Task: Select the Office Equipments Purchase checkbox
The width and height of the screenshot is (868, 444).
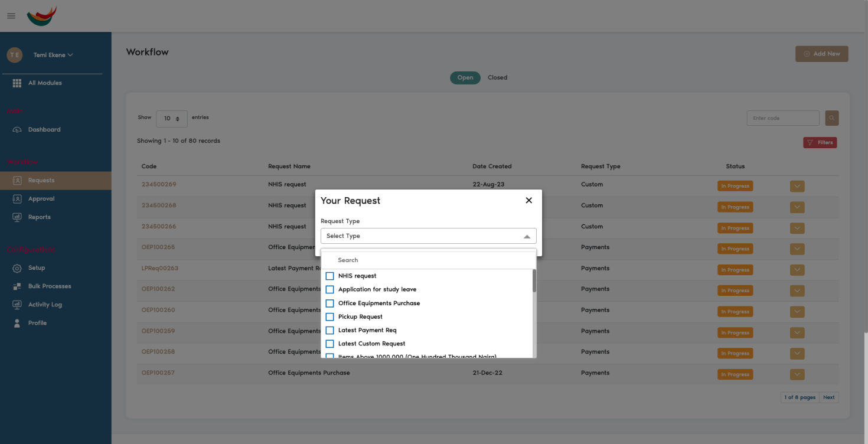Action: point(329,303)
